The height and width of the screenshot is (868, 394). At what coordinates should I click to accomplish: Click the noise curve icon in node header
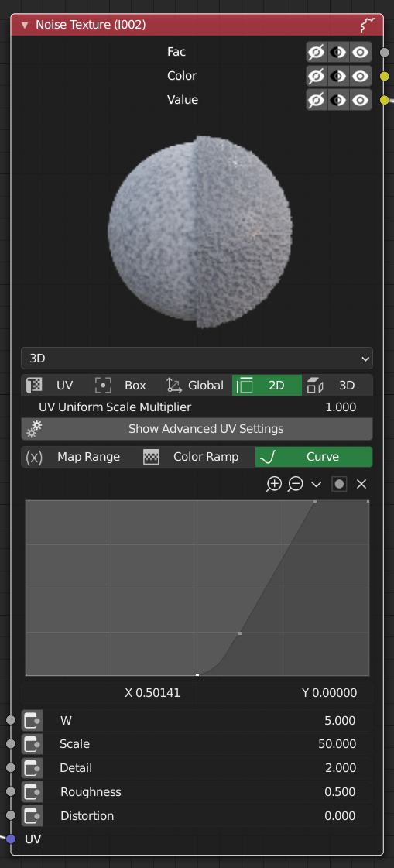(x=368, y=24)
